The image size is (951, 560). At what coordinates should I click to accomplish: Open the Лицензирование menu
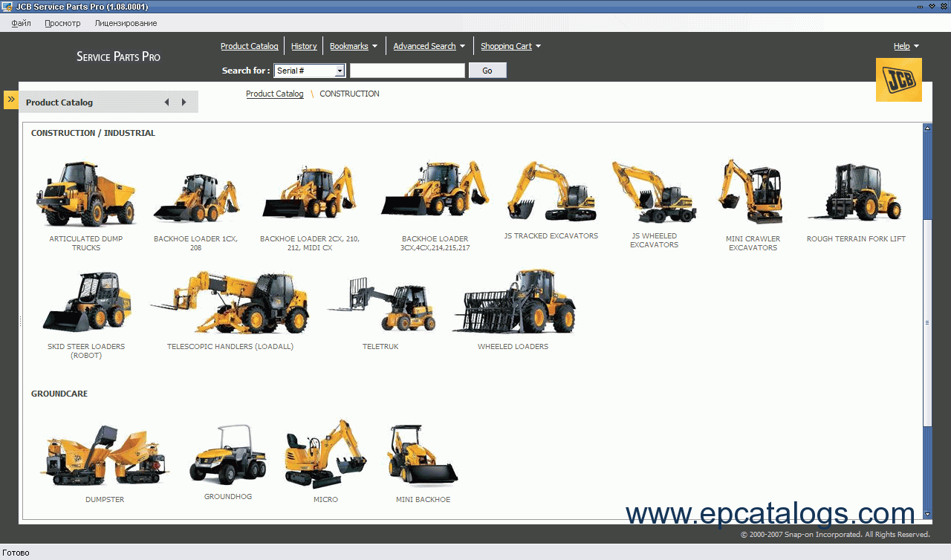[126, 23]
